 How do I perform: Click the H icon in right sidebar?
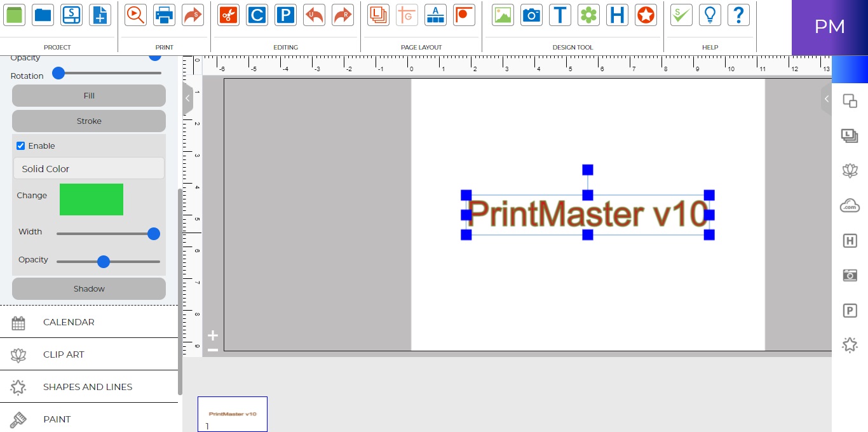850,240
